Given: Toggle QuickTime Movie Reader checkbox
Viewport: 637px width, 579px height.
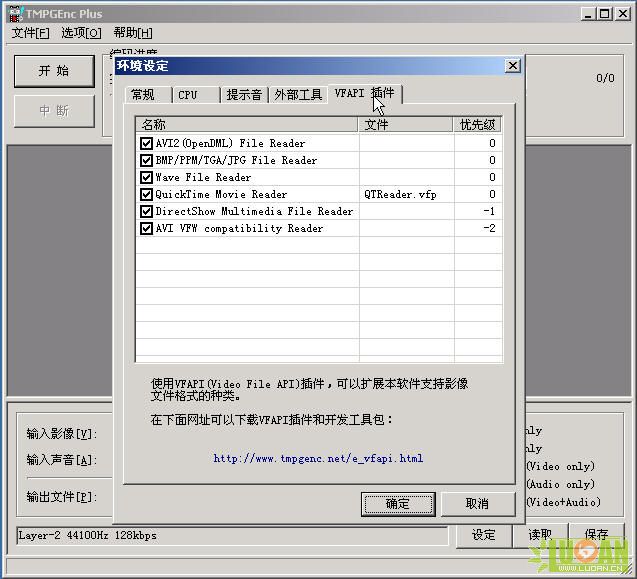Looking at the screenshot, I should pyautogui.click(x=146, y=194).
